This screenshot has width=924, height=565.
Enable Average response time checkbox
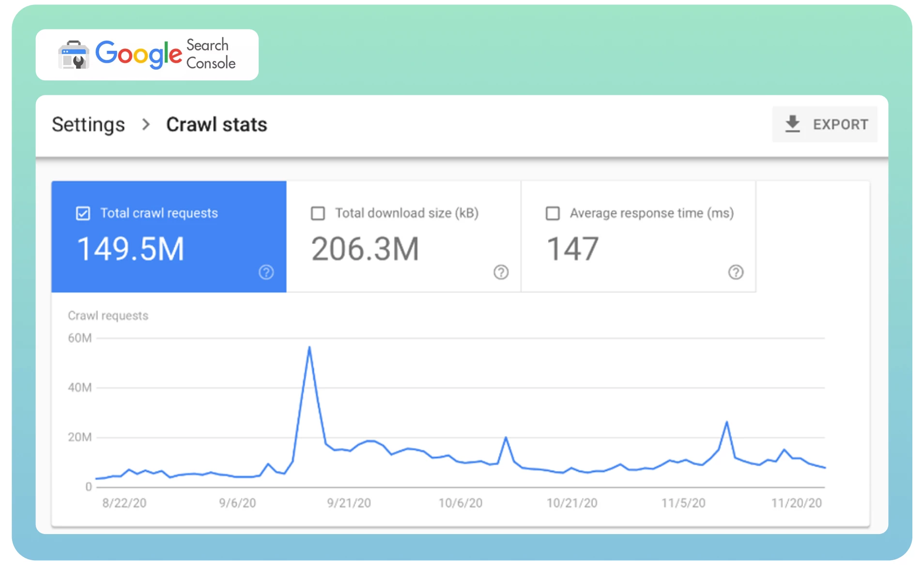tap(553, 214)
